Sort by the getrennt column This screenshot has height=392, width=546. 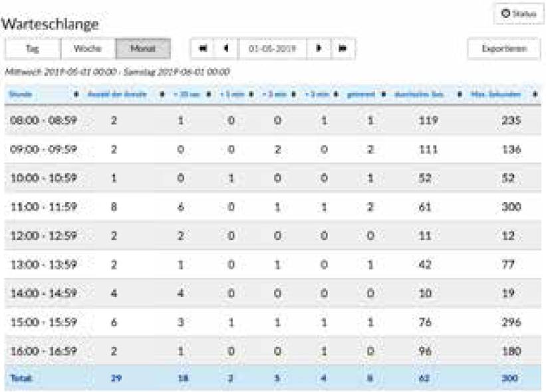360,94
